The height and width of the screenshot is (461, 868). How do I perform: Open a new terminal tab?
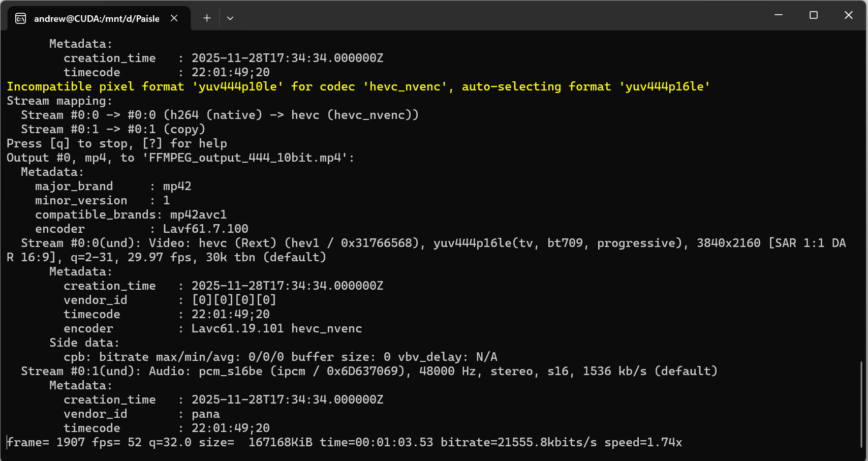tap(207, 18)
